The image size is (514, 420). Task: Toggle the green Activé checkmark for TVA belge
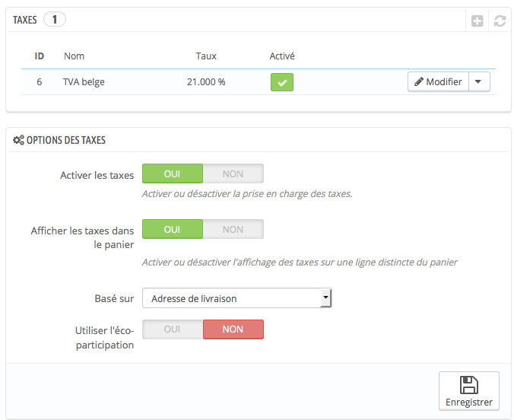coord(282,82)
